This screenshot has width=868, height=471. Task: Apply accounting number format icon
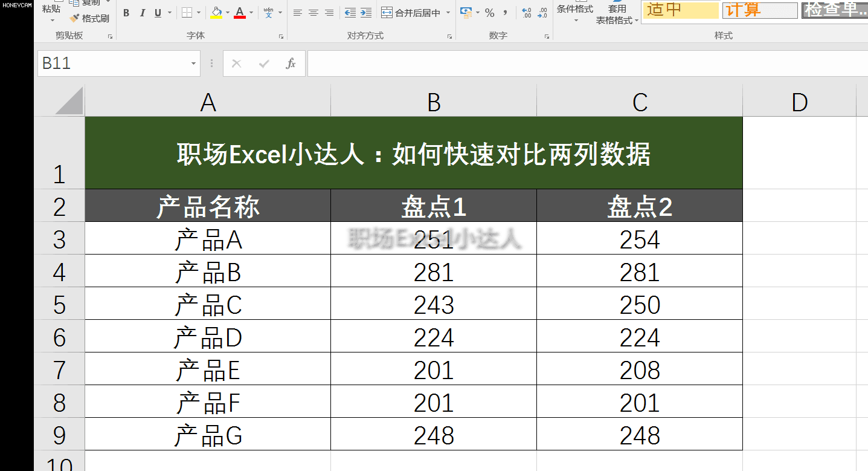point(466,13)
